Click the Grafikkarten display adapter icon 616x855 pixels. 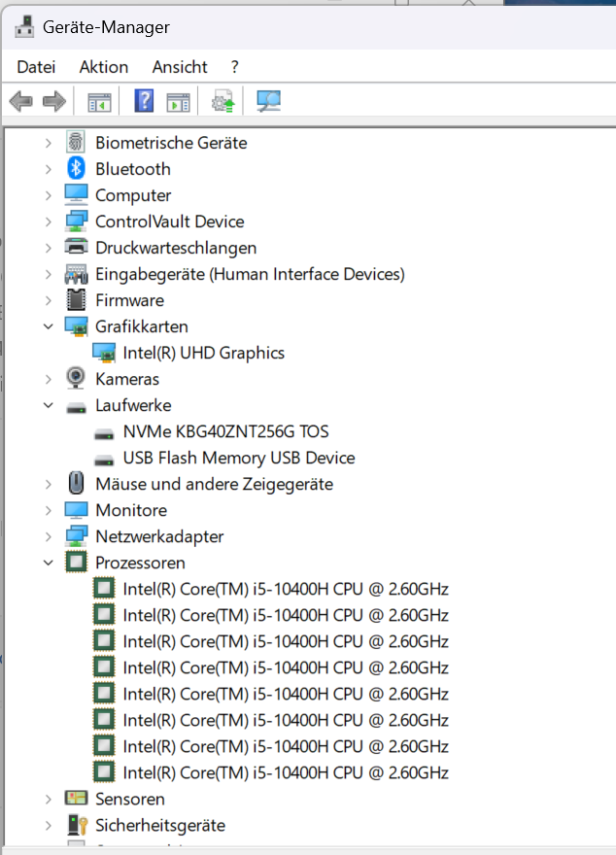click(x=76, y=326)
